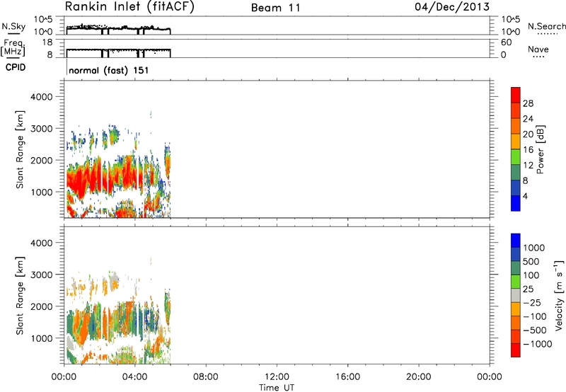Click the gray -25 to 25 velocity colorbar segment

516,295
